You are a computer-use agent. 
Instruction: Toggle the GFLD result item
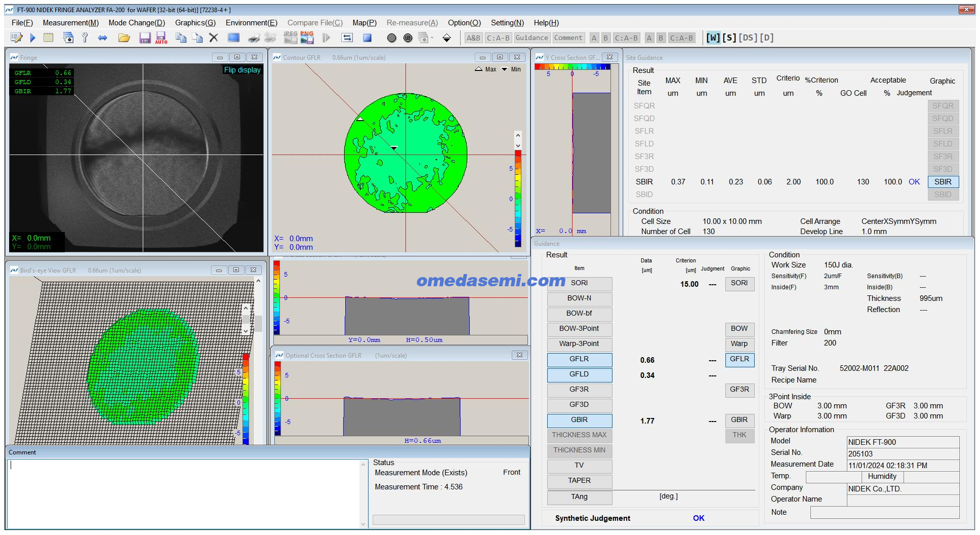[x=579, y=374]
